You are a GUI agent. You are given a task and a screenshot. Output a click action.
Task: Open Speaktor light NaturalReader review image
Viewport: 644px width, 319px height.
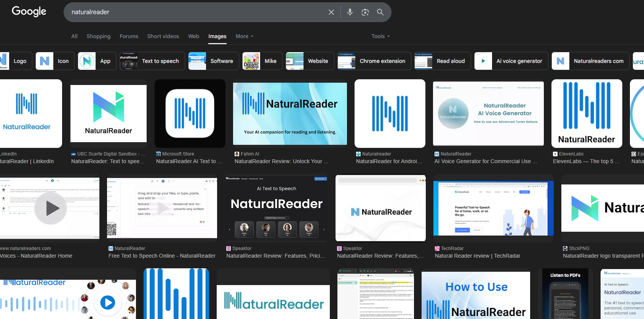(x=380, y=208)
